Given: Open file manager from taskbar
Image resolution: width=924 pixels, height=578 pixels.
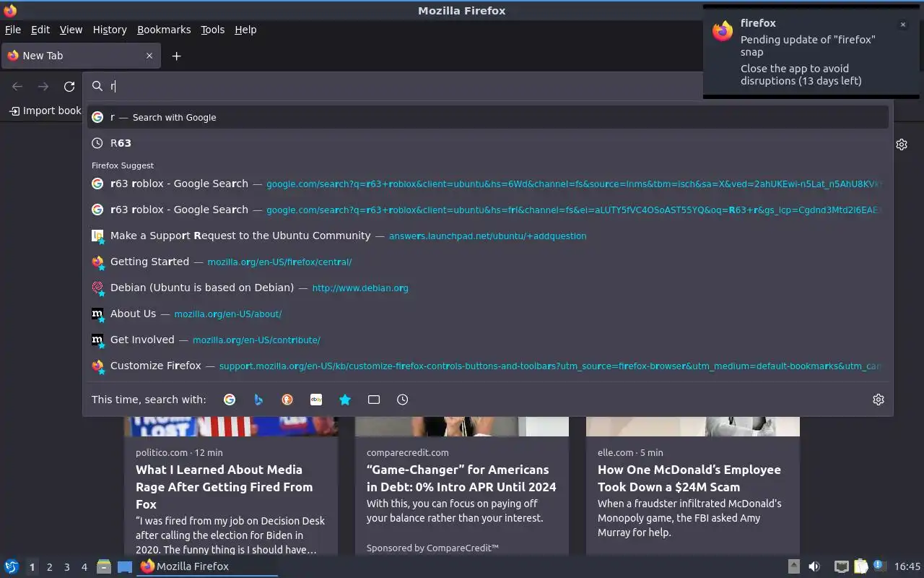Looking at the screenshot, I should (x=104, y=567).
